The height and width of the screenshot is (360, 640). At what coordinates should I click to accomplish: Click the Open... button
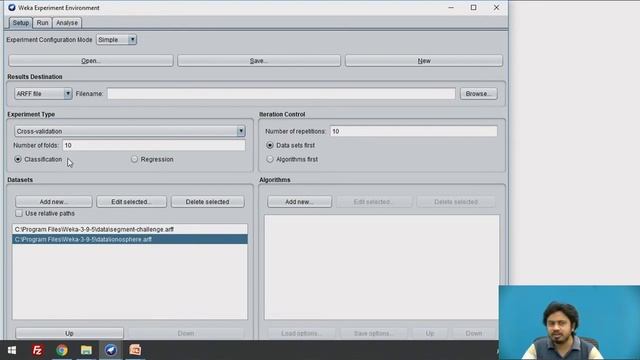click(91, 60)
